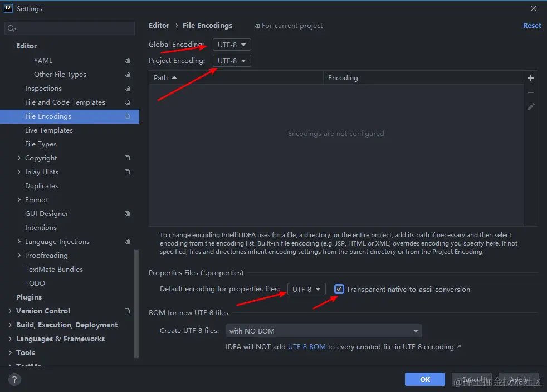This screenshot has height=392, width=547.
Task: Click the Reset link
Action: pyautogui.click(x=532, y=26)
